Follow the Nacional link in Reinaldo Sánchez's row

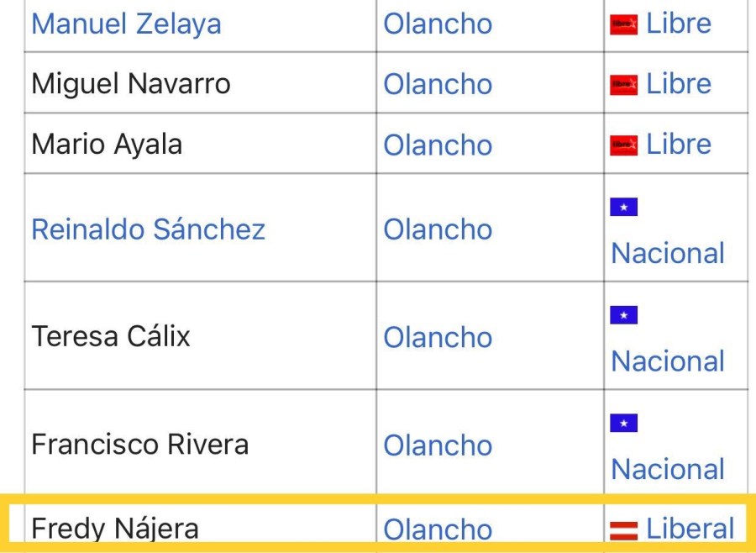(667, 253)
